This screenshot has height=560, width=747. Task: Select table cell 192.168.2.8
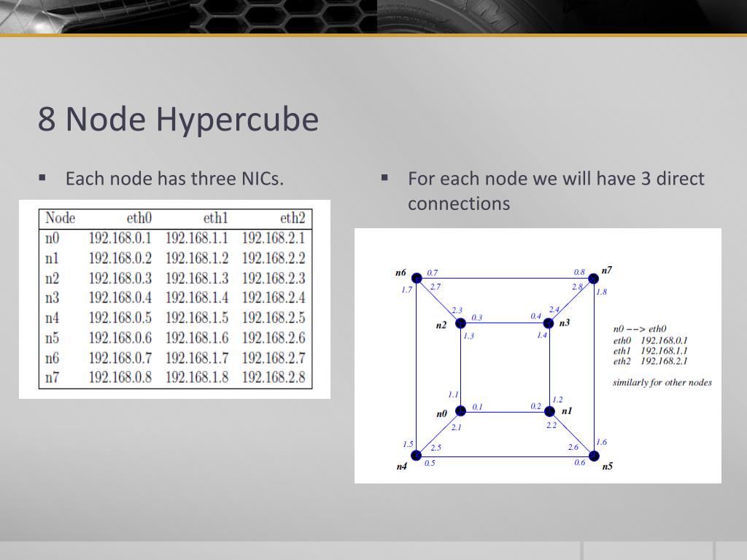point(274,377)
